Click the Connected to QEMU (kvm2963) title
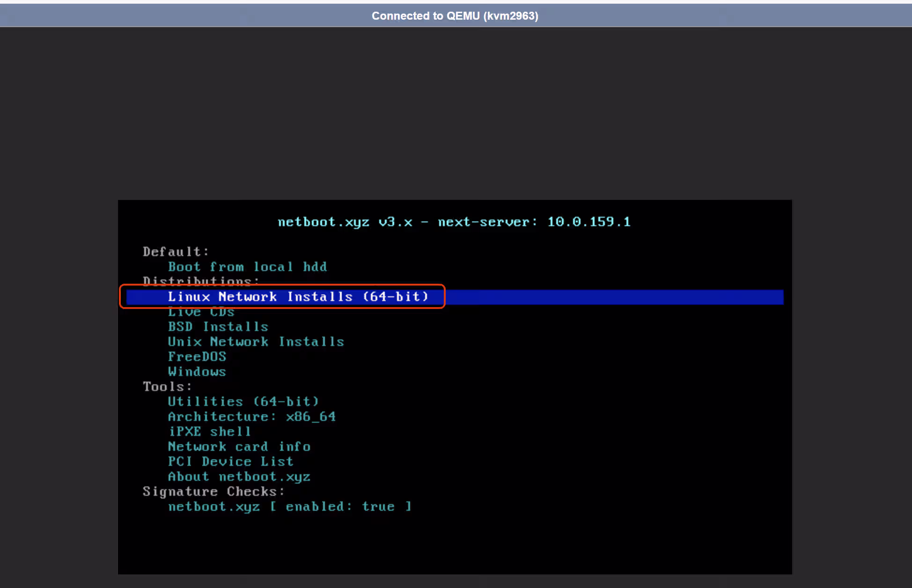 [455, 16]
